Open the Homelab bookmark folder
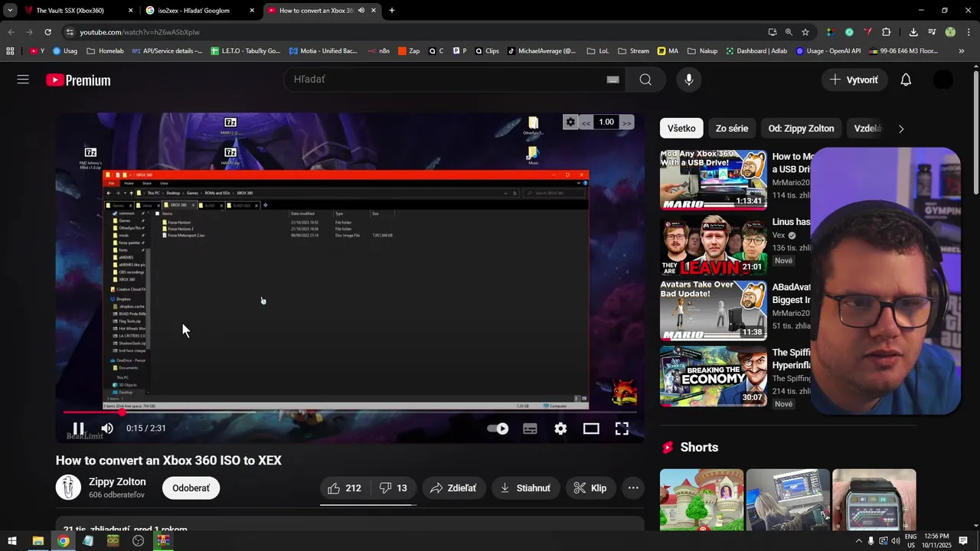This screenshot has height=551, width=980. (x=105, y=51)
